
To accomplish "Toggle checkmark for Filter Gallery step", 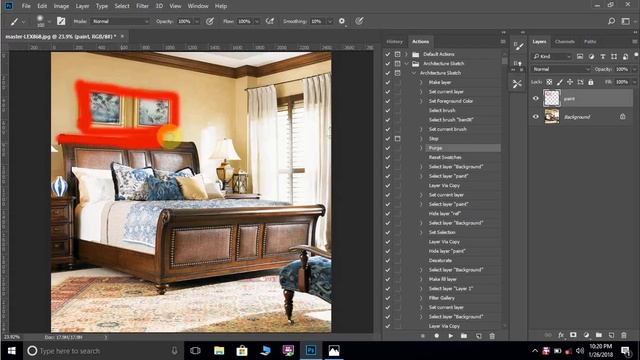I will coord(387,298).
